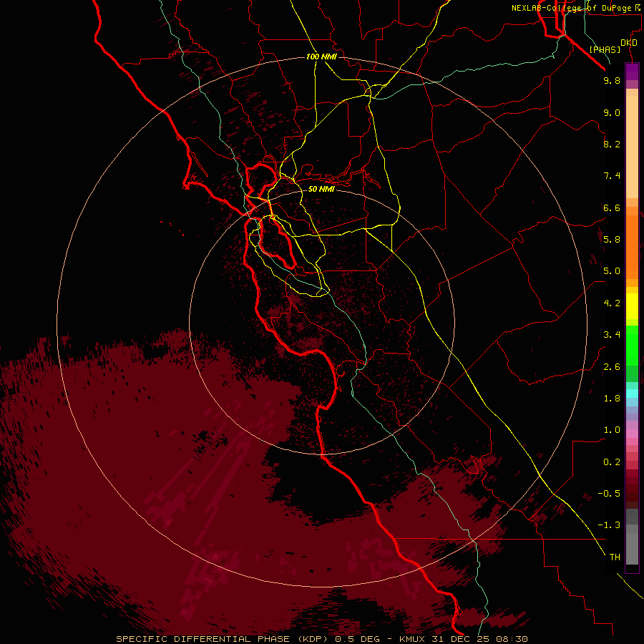Click the 9.8 legend value
This screenshot has width=644, height=644.
(x=612, y=80)
